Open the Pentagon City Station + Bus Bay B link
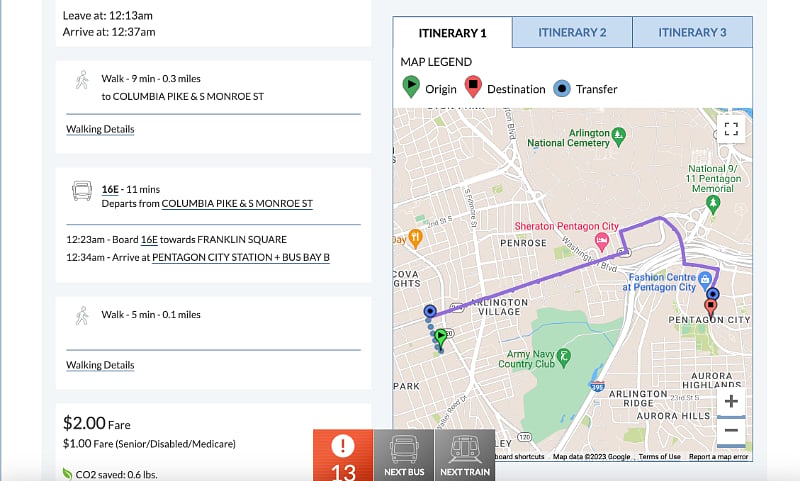Screen dimensions: 800x481 (241, 258)
